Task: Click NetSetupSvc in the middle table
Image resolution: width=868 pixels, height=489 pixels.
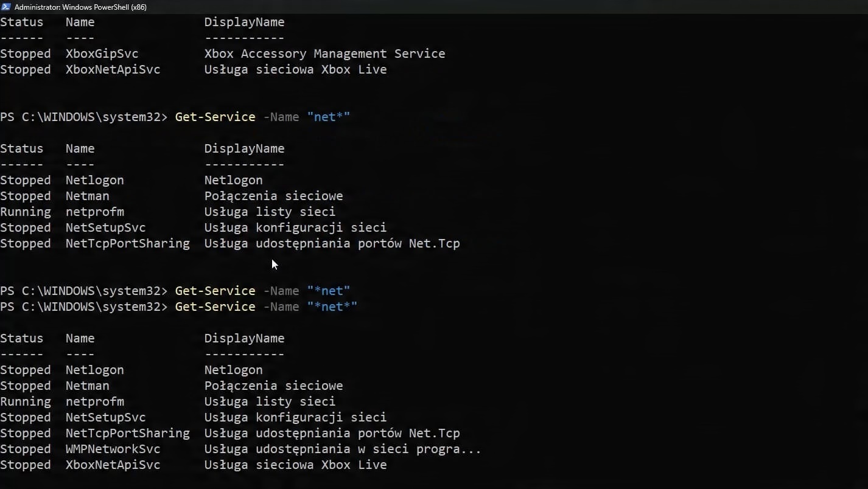Action: click(x=105, y=227)
